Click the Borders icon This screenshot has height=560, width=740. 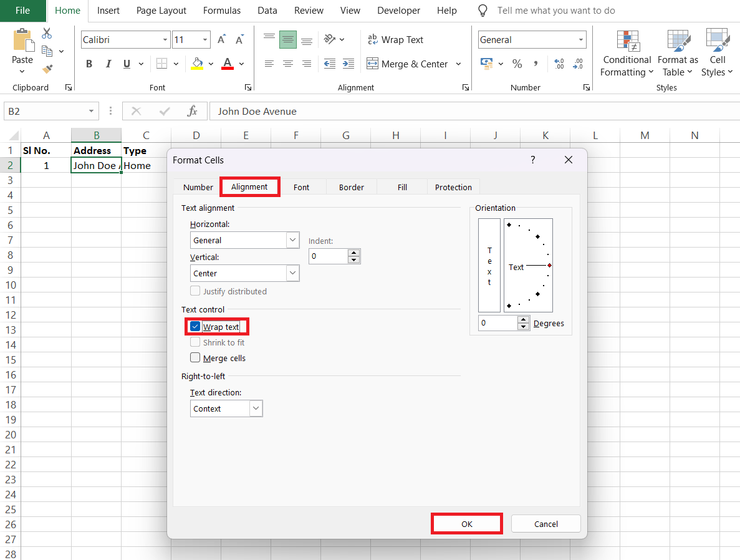162,64
